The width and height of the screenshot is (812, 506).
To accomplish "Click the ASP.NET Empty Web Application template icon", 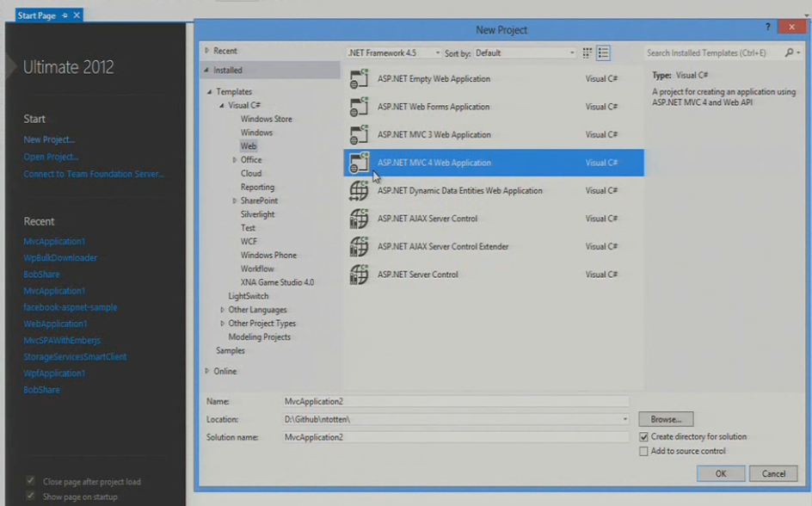I will click(359, 78).
